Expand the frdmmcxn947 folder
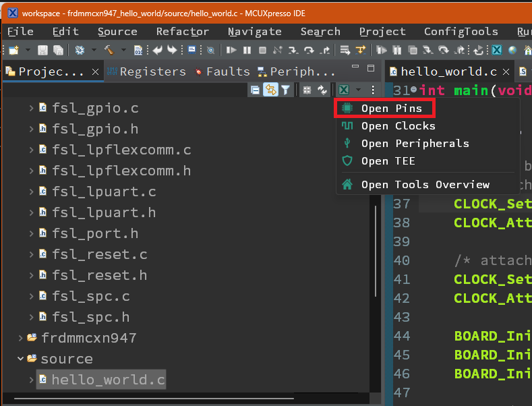The width and height of the screenshot is (532, 406). pos(20,338)
